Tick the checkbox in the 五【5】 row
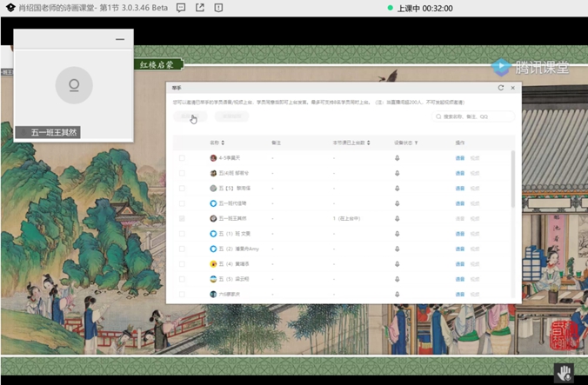 tap(182, 188)
